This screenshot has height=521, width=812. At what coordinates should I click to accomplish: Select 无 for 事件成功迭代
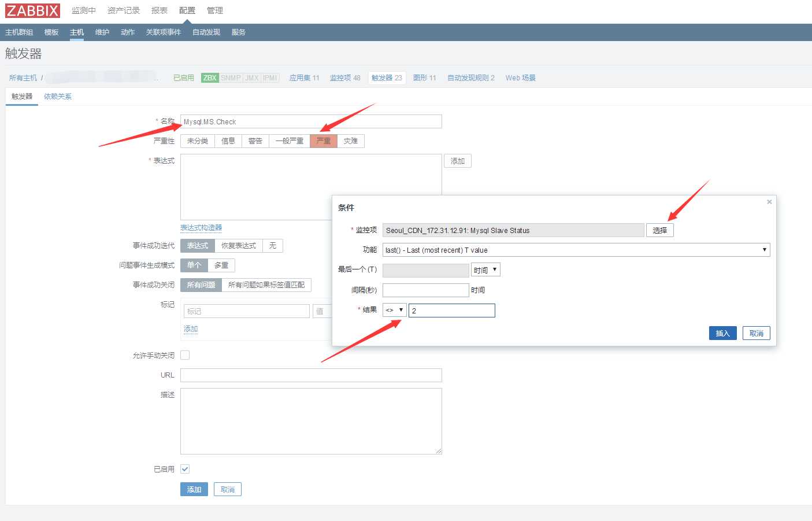click(x=273, y=246)
